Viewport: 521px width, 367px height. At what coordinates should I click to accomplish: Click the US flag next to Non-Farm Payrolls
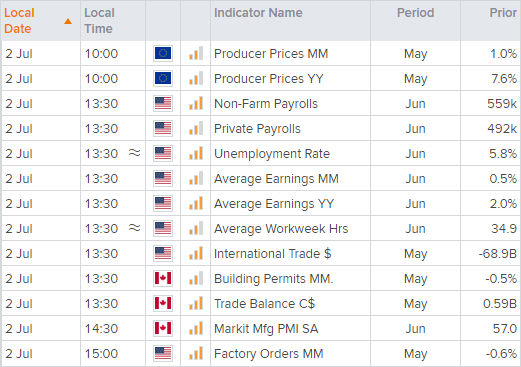(x=163, y=103)
